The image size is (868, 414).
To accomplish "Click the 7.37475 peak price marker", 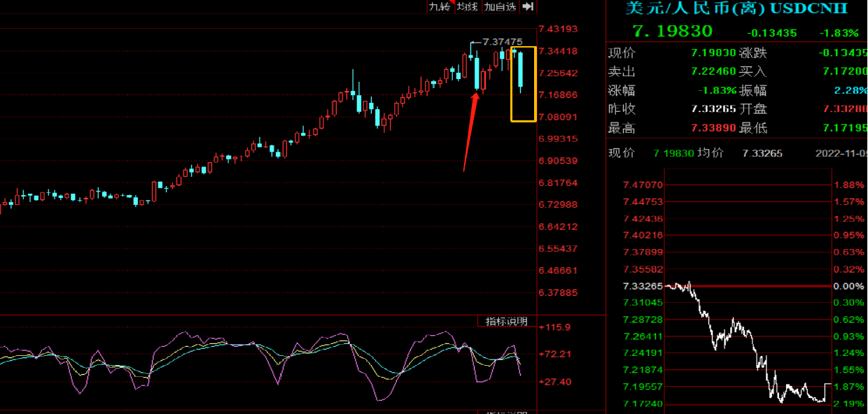I will pyautogui.click(x=503, y=42).
